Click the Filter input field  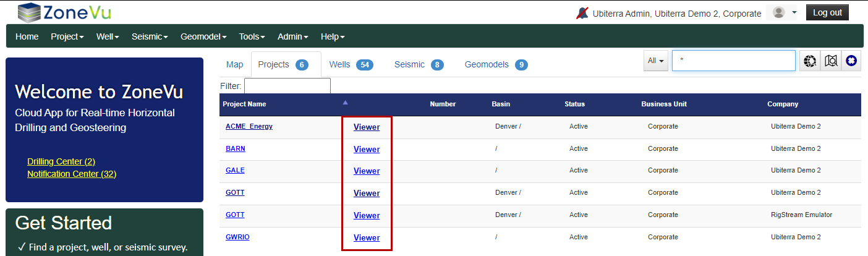click(287, 85)
